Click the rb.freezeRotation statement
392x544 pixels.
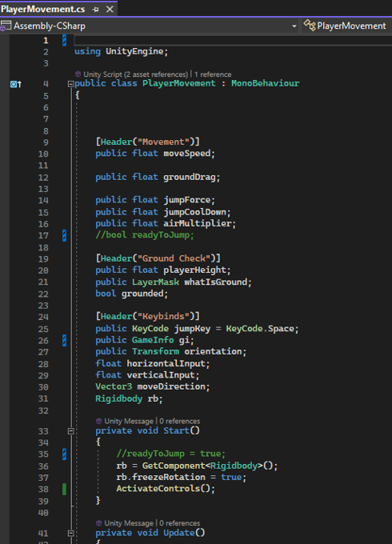[x=181, y=477]
